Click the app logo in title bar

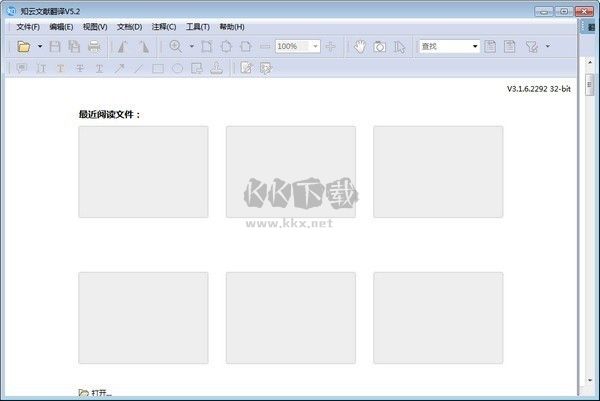(11, 11)
